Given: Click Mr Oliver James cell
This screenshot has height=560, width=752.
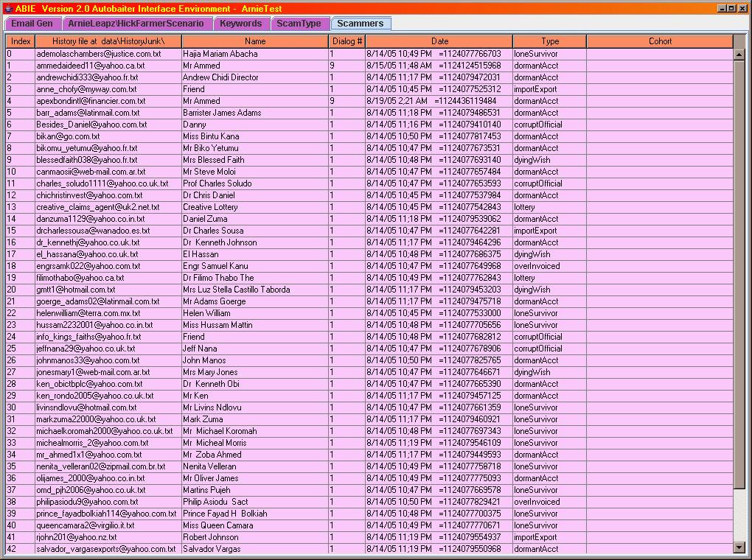Looking at the screenshot, I should tap(255, 478).
